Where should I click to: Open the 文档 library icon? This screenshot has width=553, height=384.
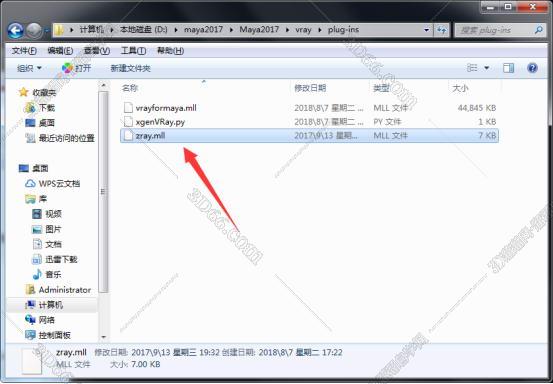[x=37, y=244]
